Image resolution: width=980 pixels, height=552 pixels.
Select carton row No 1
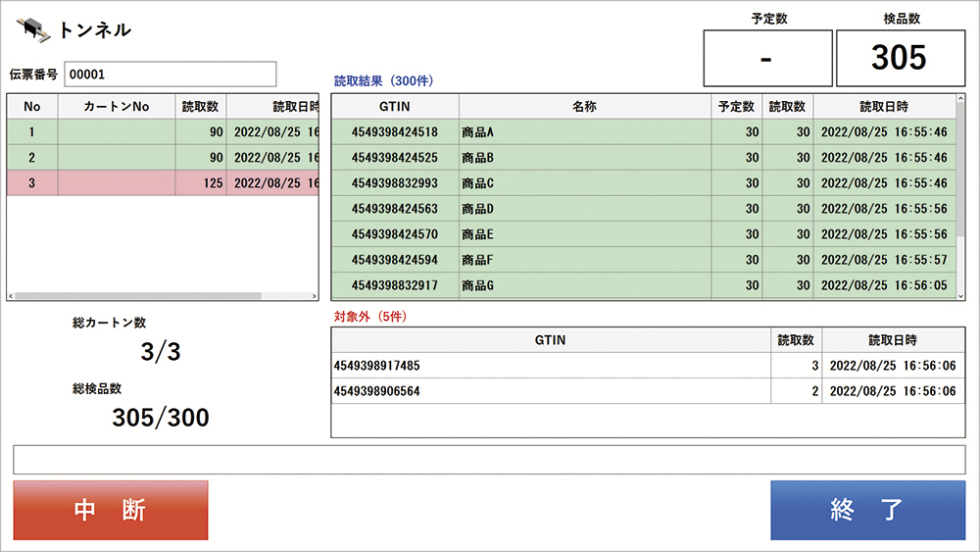point(163,132)
